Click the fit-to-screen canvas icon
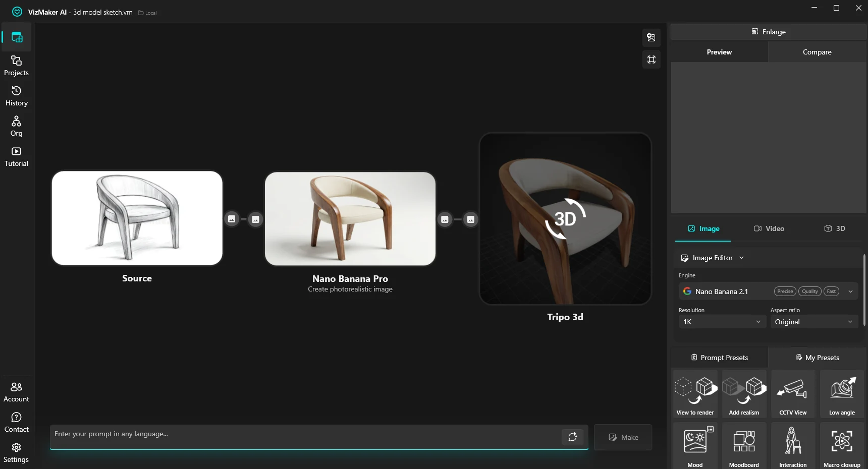The width and height of the screenshot is (868, 469). point(652,60)
